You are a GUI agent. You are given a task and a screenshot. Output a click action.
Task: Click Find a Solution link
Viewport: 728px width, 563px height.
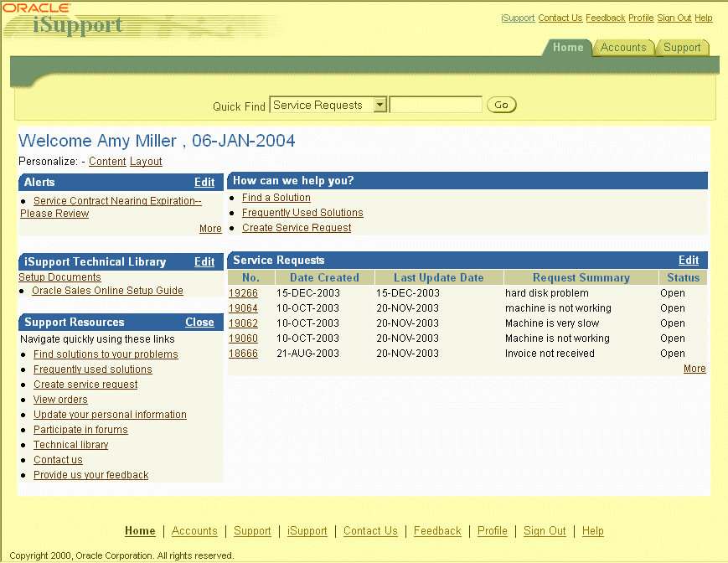coord(276,198)
